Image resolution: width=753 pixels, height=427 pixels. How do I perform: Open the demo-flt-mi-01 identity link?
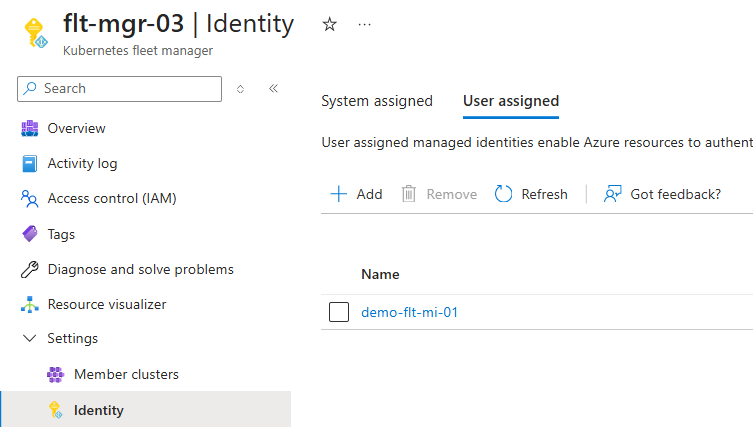[x=409, y=313]
